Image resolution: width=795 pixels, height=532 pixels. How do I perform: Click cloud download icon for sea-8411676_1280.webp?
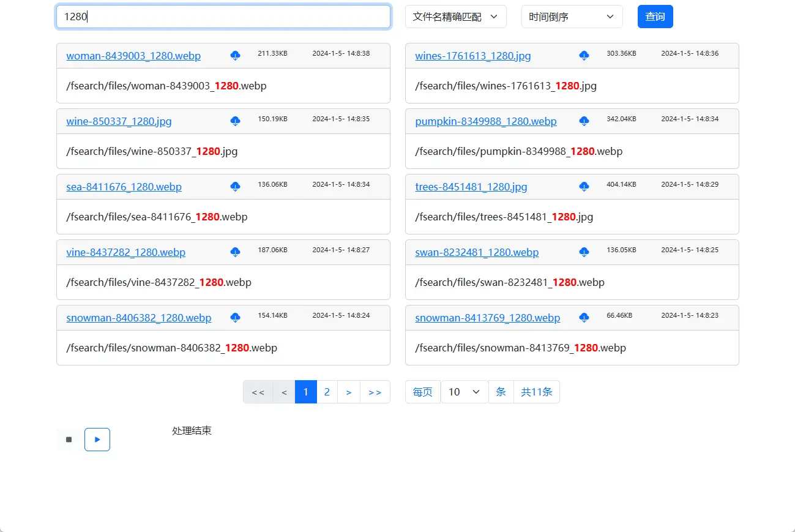[236, 187]
